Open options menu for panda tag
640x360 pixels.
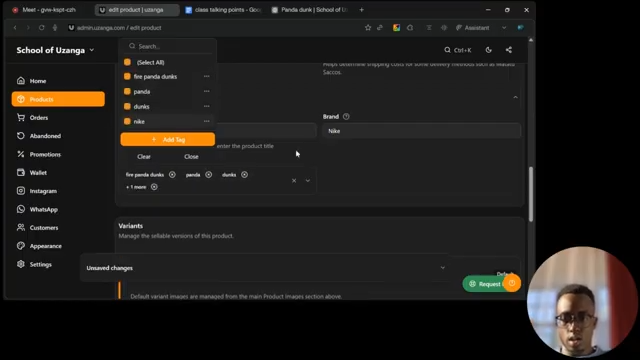tap(207, 91)
